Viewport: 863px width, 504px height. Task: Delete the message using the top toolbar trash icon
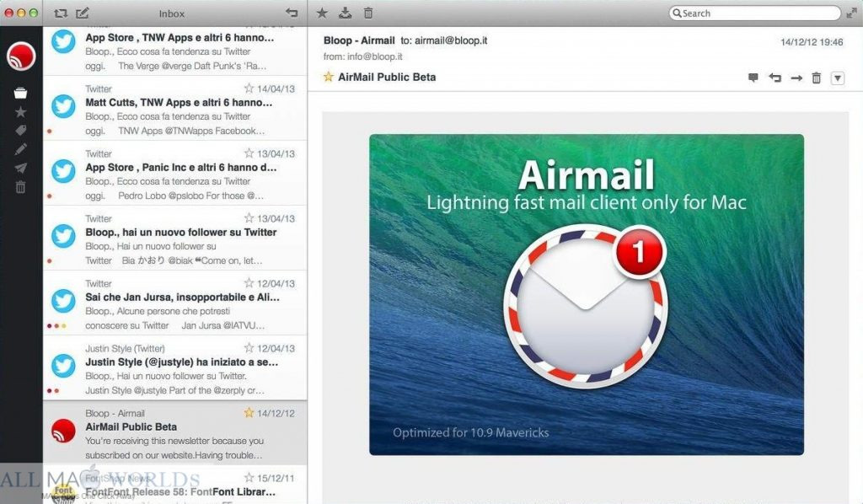point(368,13)
